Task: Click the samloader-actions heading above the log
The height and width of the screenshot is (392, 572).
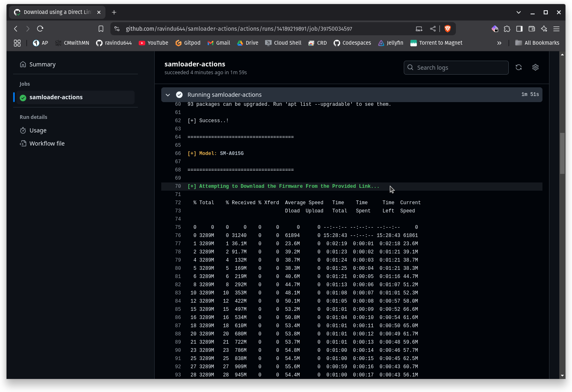Action: 195,64
